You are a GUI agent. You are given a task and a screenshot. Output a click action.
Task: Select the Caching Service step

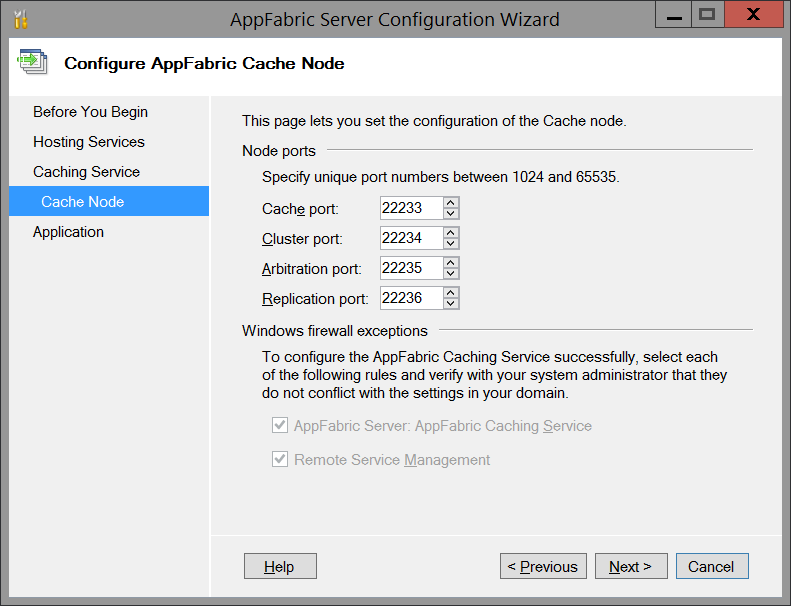point(86,172)
